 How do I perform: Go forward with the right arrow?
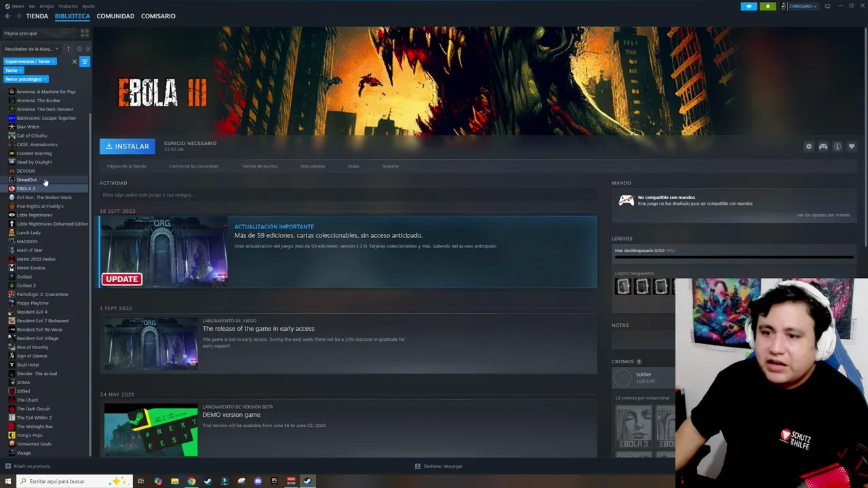point(18,16)
